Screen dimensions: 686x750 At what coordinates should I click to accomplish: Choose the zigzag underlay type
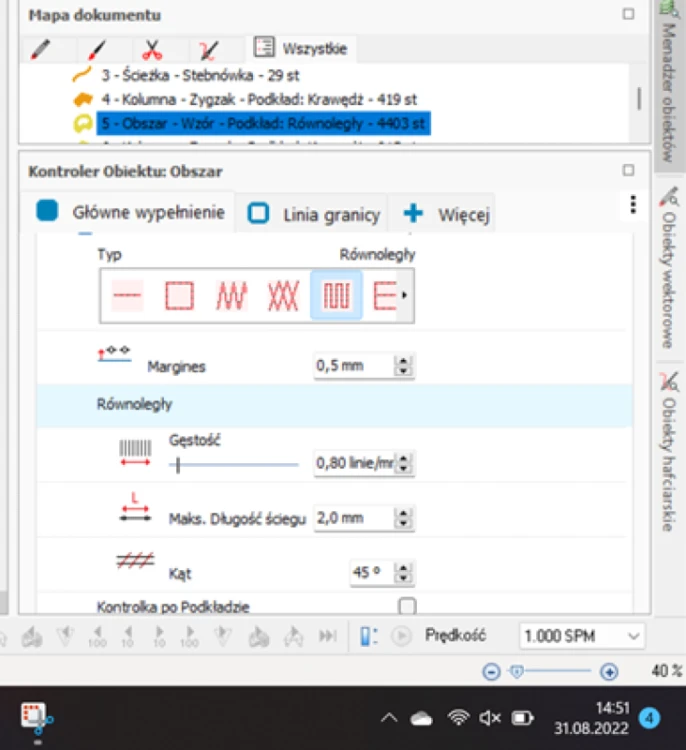(x=232, y=295)
